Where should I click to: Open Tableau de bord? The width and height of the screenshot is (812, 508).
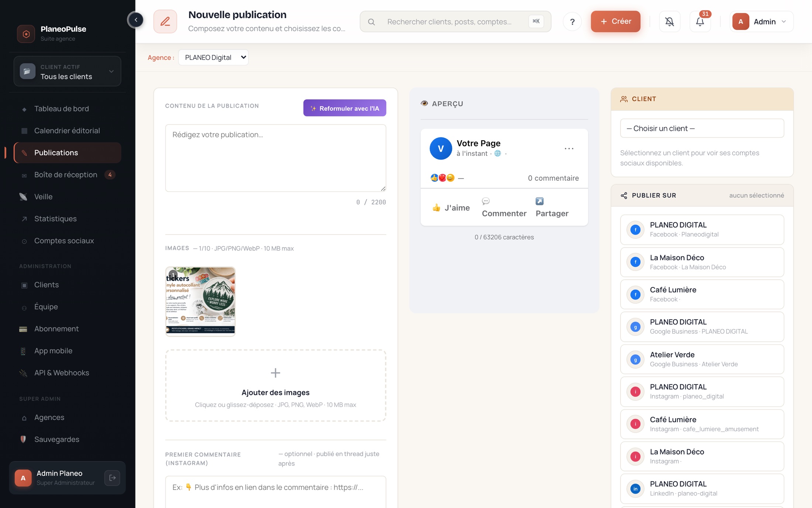point(67,109)
